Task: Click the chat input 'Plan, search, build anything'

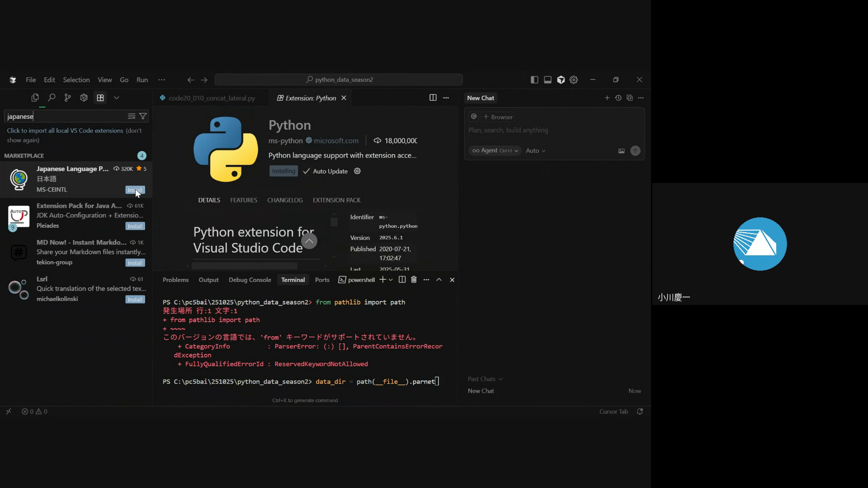Action: pyautogui.click(x=508, y=130)
